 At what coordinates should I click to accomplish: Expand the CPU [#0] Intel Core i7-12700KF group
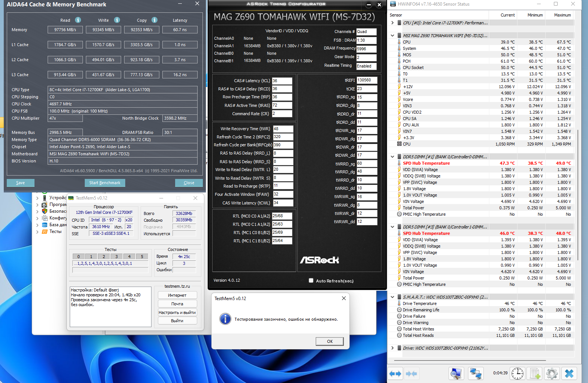coord(392,23)
